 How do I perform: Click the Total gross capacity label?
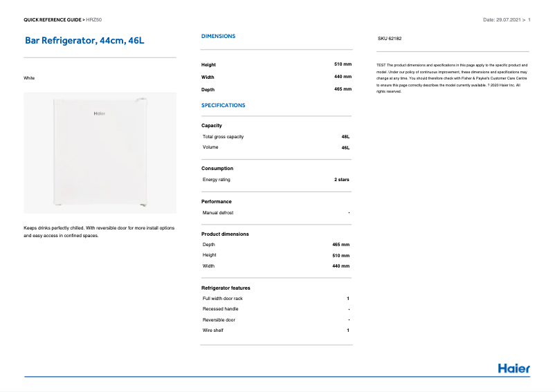point(223,137)
